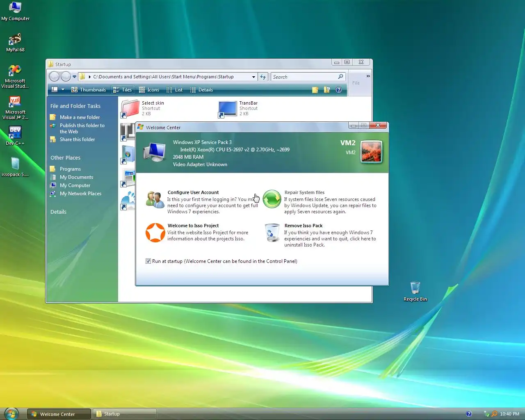Screen dimensions: 525x420
Task: Click the 10:40 PM taskbar clock
Action: [x=510, y=414]
